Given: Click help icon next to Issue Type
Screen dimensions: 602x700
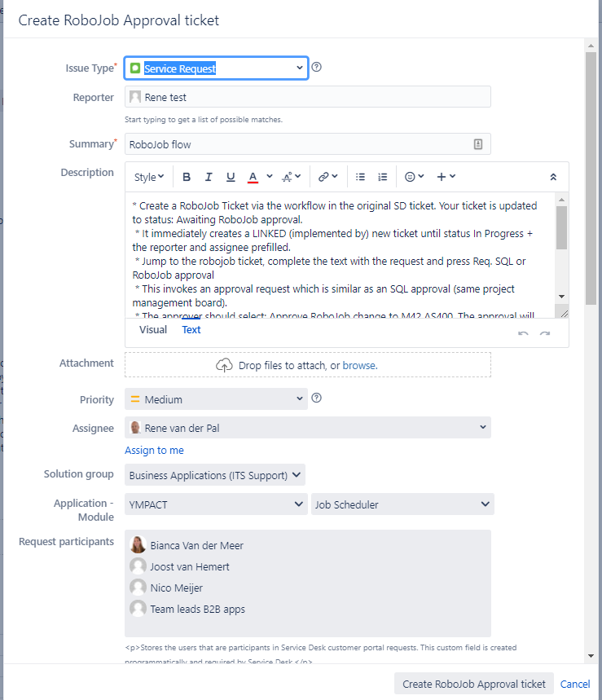Looking at the screenshot, I should click(x=316, y=67).
